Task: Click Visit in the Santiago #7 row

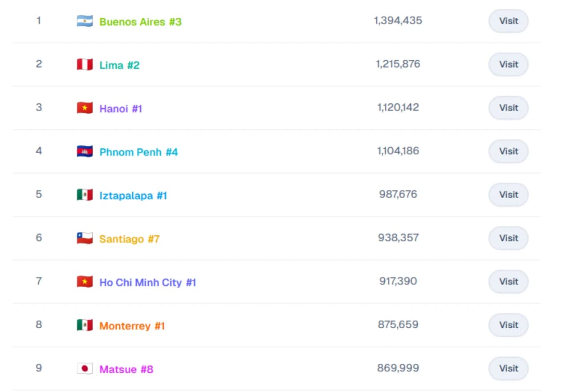Action: coord(508,238)
